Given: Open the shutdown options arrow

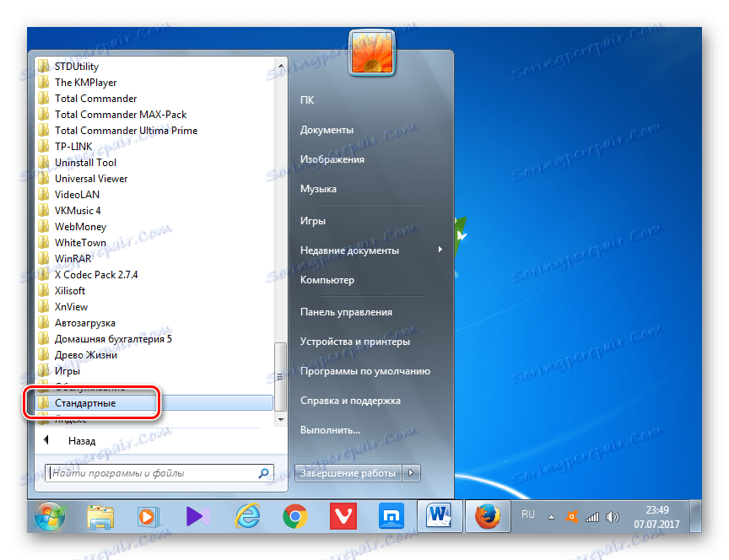Looking at the screenshot, I should tap(411, 473).
